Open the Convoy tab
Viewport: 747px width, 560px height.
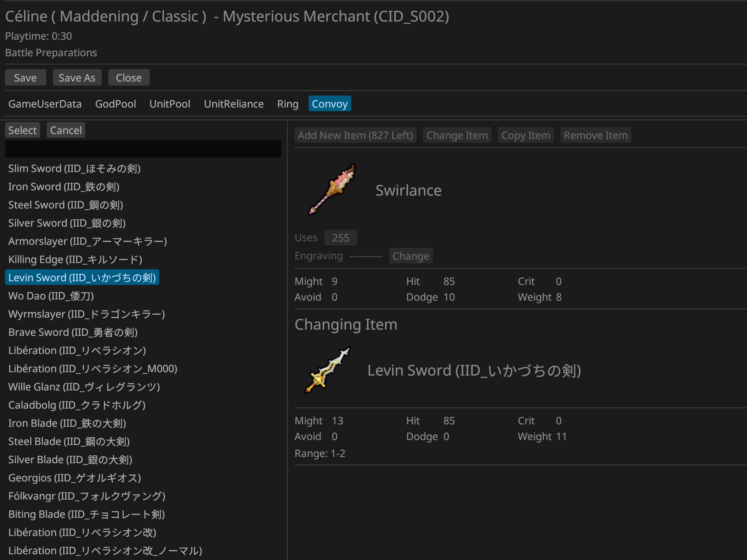pos(329,104)
